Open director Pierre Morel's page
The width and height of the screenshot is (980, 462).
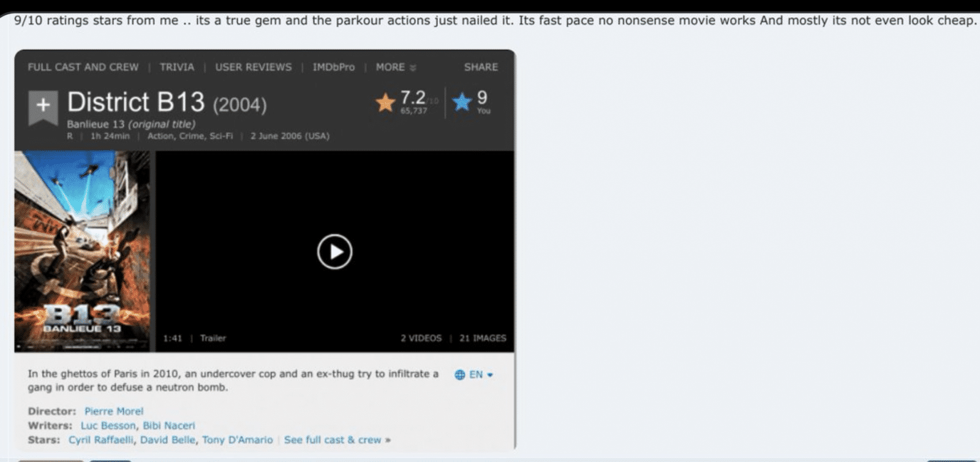114,411
